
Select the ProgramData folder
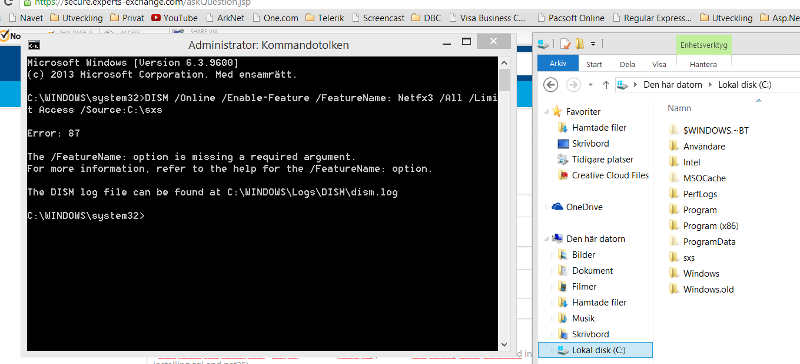[x=702, y=241]
